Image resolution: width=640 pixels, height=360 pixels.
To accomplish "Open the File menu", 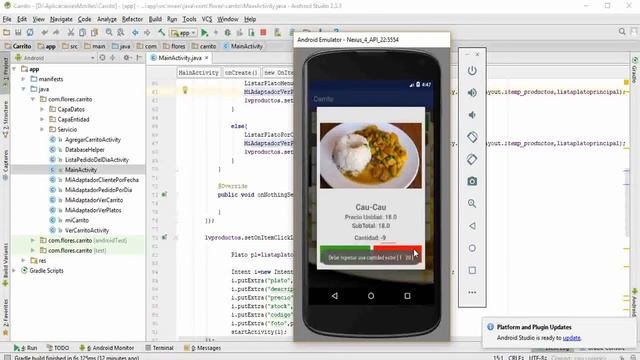I will click(7, 19).
